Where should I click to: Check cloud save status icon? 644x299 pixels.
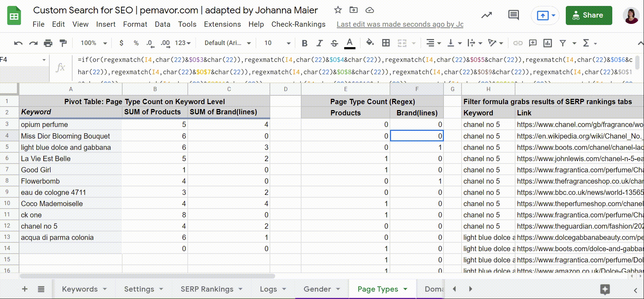coord(370,10)
